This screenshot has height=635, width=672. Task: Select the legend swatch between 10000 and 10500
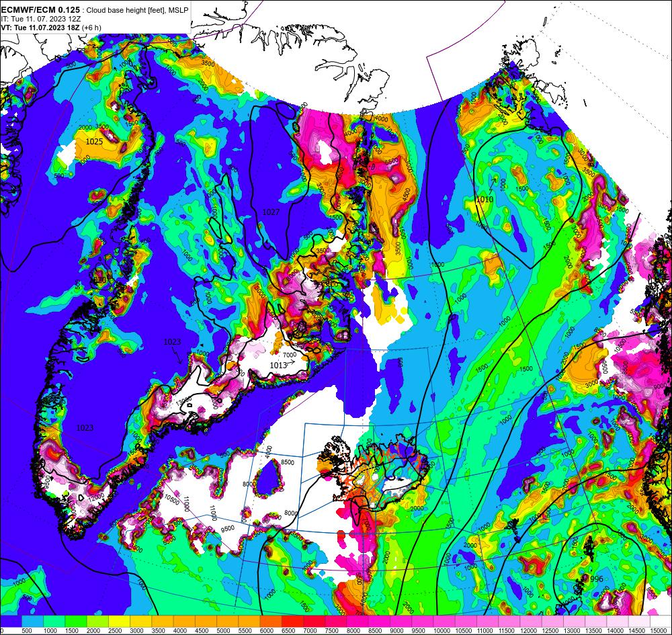[x=444, y=622]
